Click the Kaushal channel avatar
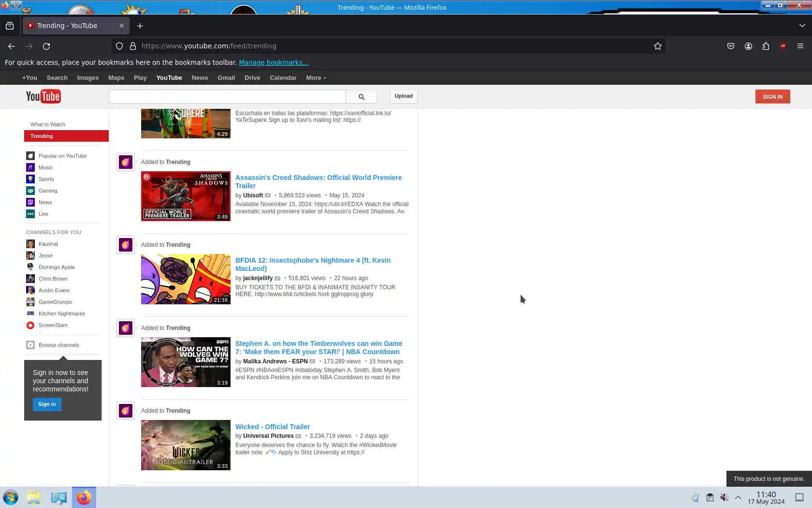The image size is (812, 508). tap(30, 244)
